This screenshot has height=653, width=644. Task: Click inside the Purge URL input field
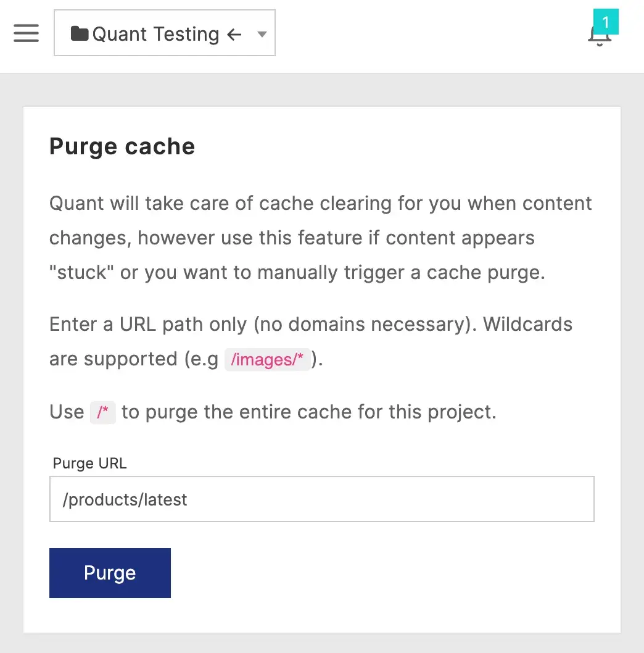(x=321, y=499)
